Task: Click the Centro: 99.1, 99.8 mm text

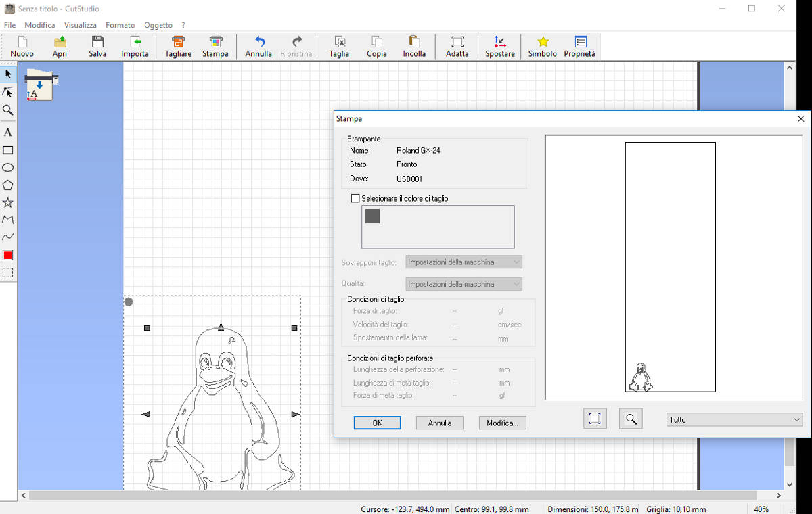Action: click(x=491, y=509)
